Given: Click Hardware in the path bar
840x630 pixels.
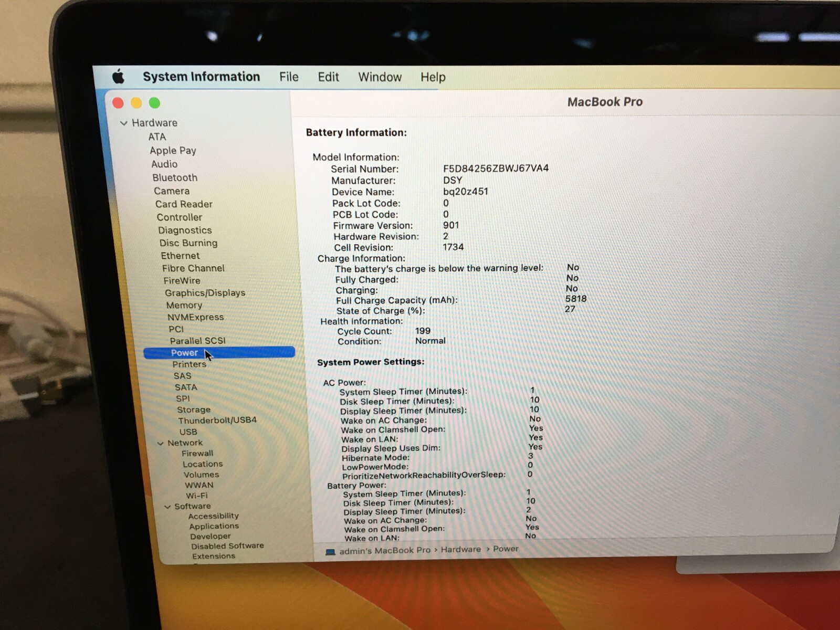Looking at the screenshot, I should (461, 550).
